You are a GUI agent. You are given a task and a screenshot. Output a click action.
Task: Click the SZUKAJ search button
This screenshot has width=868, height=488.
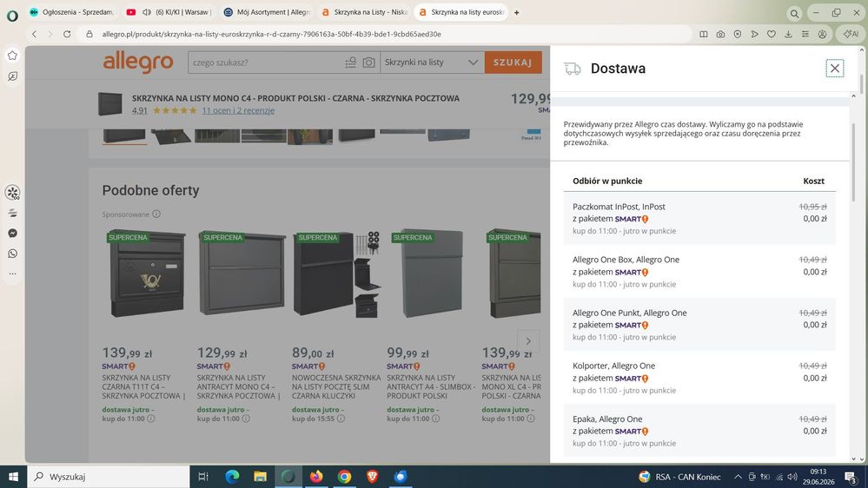point(513,63)
